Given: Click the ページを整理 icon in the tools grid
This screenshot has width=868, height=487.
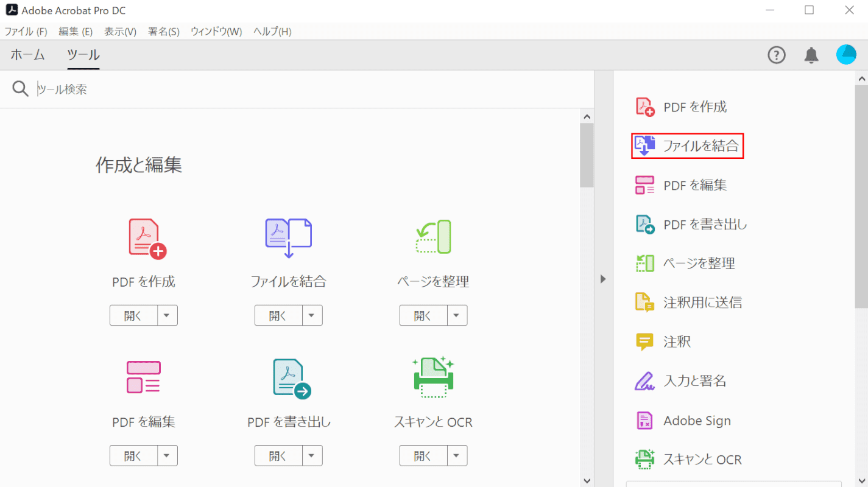Looking at the screenshot, I should [x=433, y=236].
